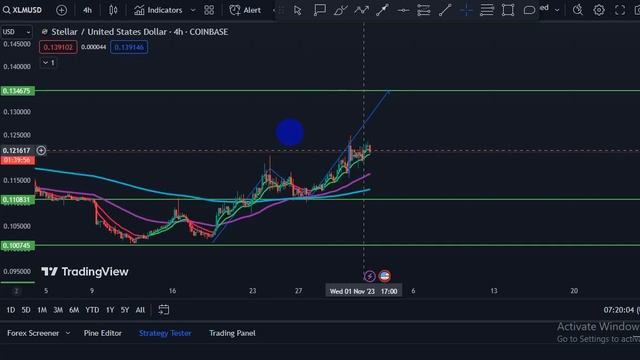The image size is (640, 360).
Task: Select the 0.100745 horizontal line label
Action: [x=17, y=245]
